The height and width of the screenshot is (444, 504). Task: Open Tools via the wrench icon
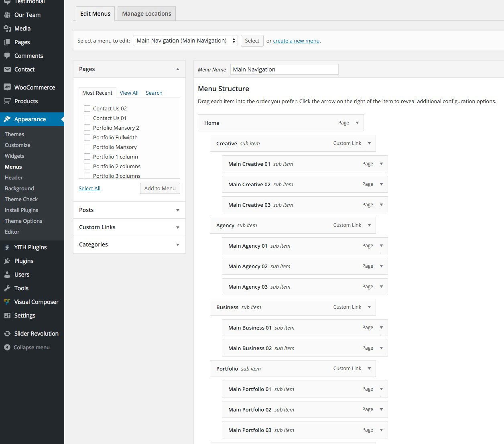[x=7, y=288]
